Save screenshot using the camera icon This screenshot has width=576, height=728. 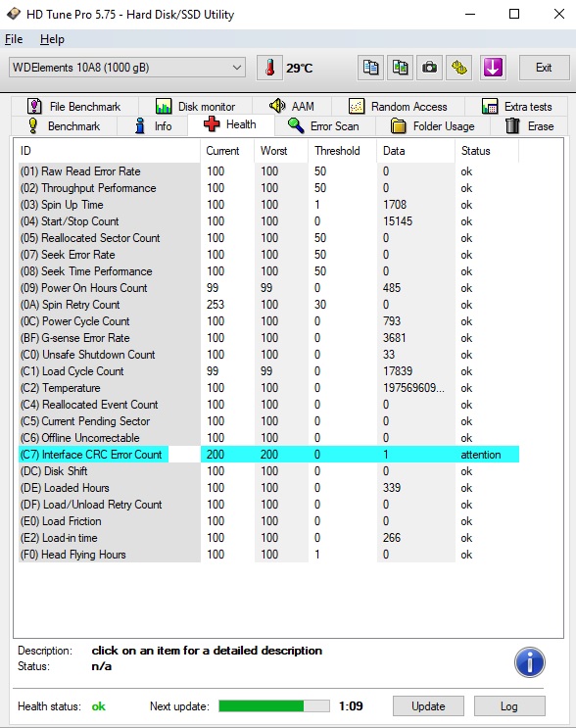click(429, 68)
